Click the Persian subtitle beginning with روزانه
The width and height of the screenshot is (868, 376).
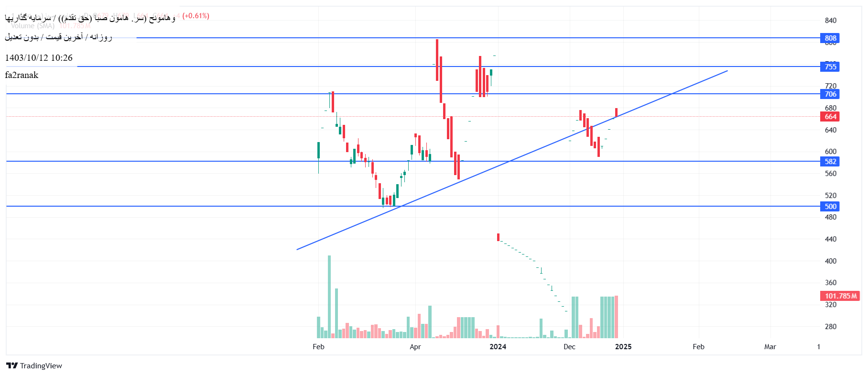58,37
